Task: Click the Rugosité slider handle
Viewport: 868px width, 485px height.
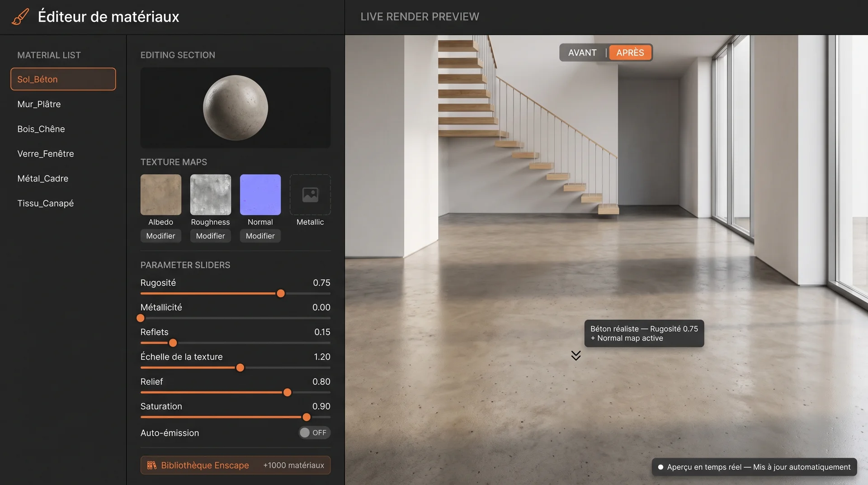Action: [281, 294]
